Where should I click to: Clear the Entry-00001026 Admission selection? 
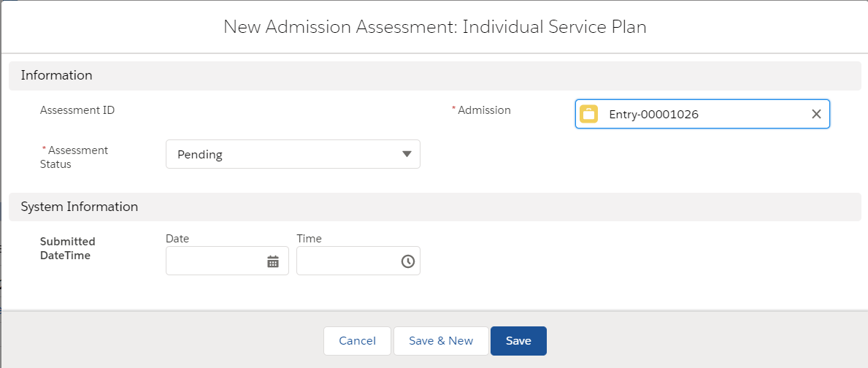(x=816, y=114)
